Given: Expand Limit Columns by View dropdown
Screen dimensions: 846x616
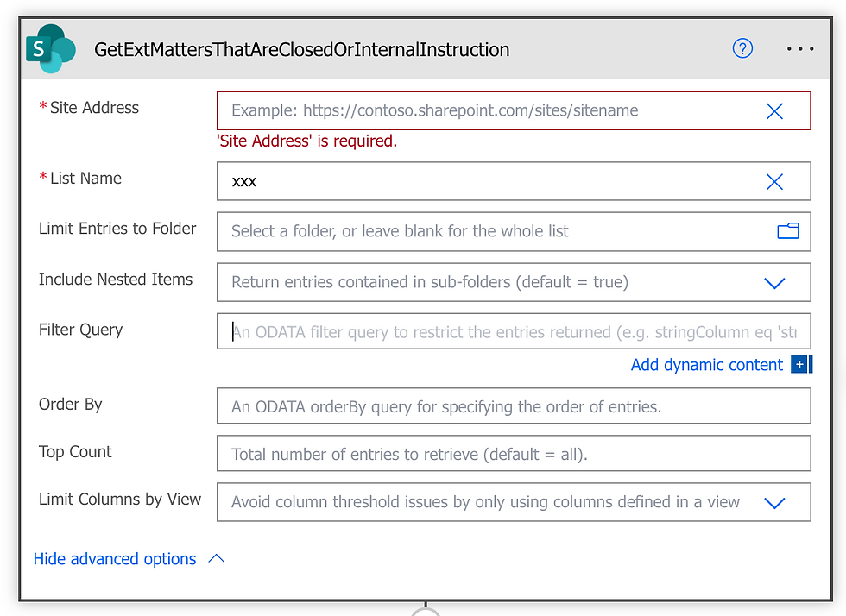Looking at the screenshot, I should coord(774,503).
